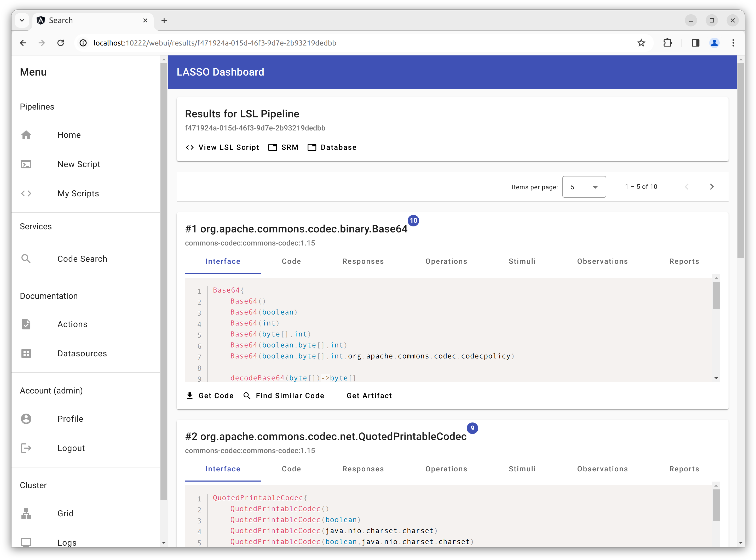Screen dimensions: 756x560
Task: Click View LSL Script button
Action: [223, 147]
